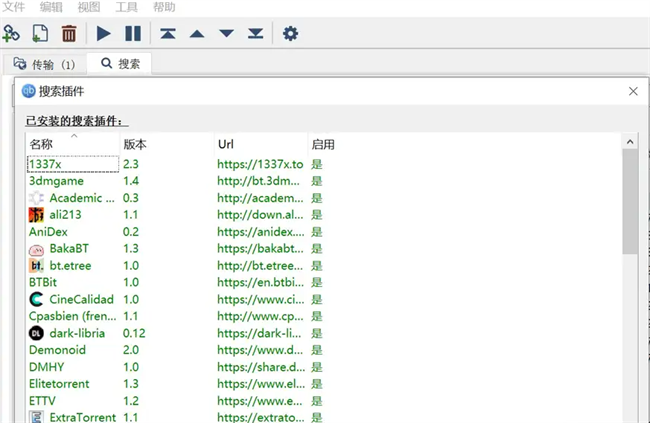Move torrent up in queue

(197, 33)
